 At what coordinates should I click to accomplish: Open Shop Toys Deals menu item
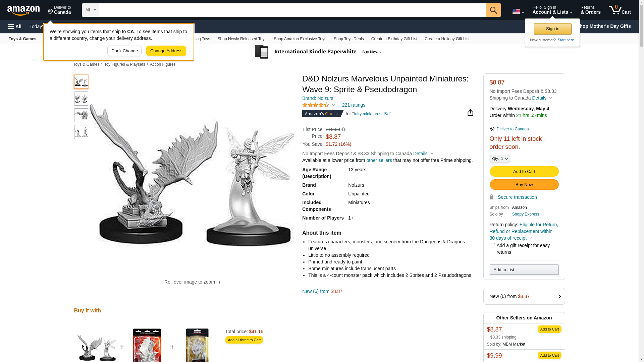[348, 39]
